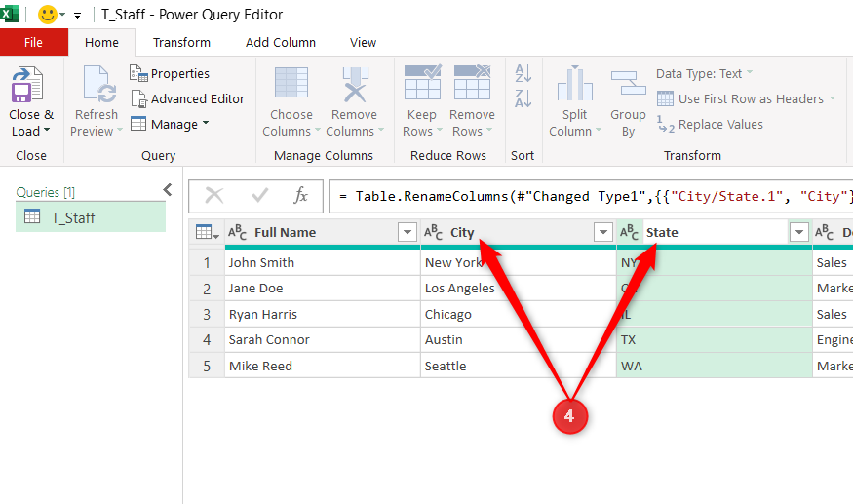Click the New York cell

[x=519, y=263]
